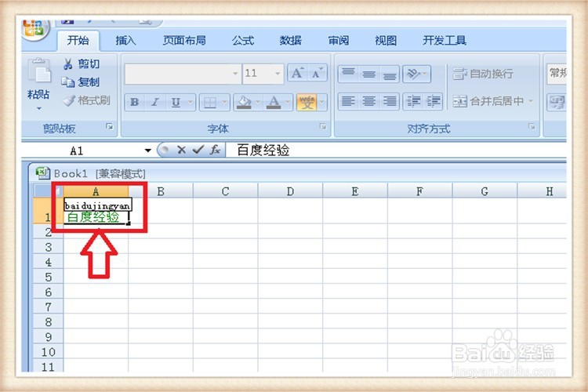Open the Borders dropdown arrow
This screenshot has width=588, height=392.
[225, 102]
